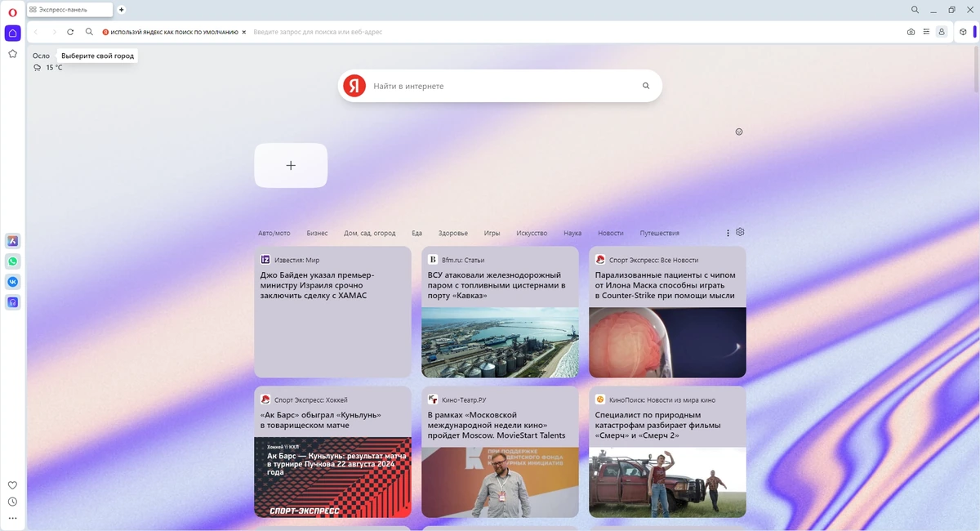
Task: Open the Илон Маск chip article headline
Action: click(666, 285)
